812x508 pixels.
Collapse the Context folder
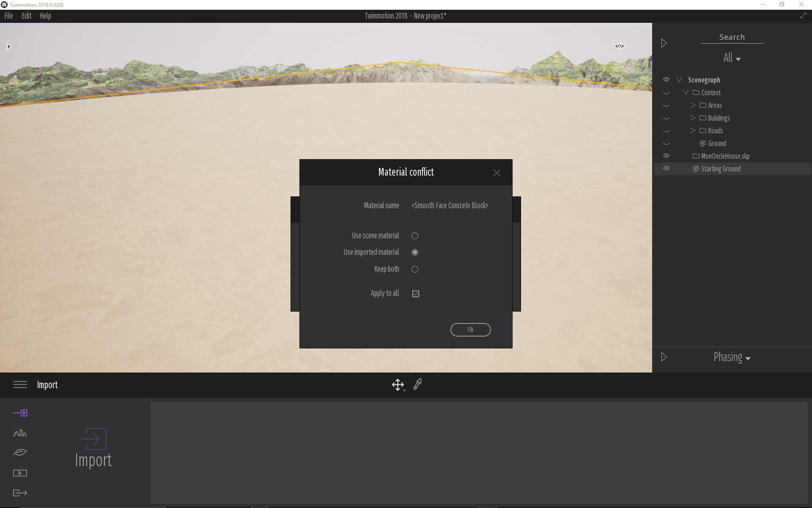(x=686, y=92)
